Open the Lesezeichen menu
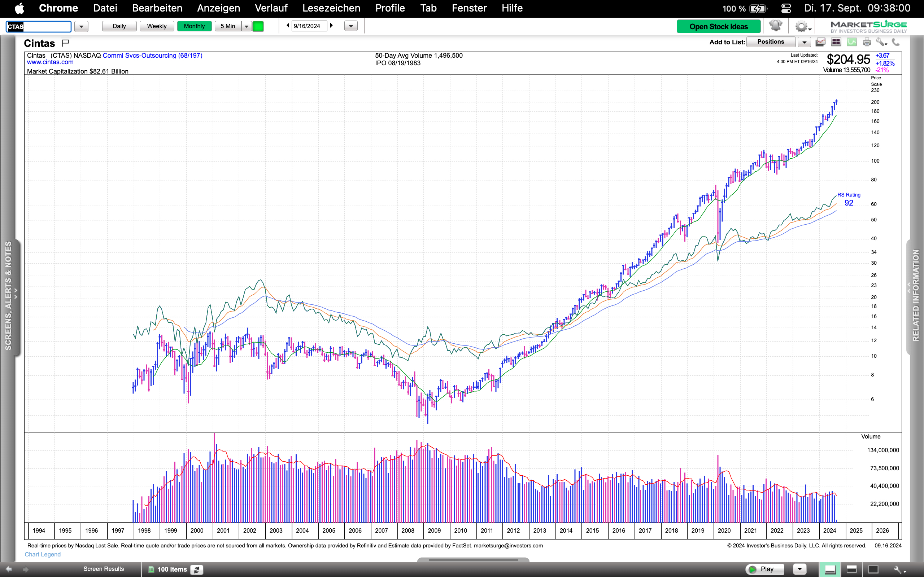924x577 pixels. tap(331, 8)
